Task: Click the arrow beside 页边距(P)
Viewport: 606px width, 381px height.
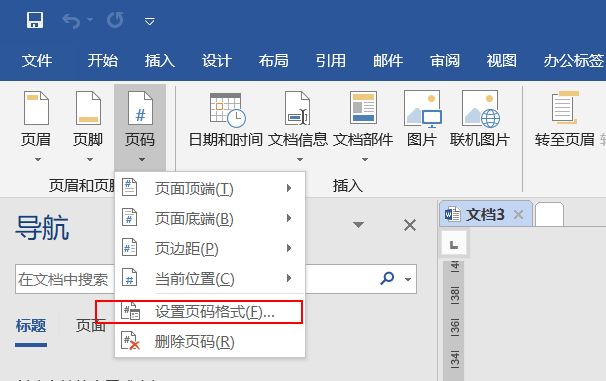Action: 289,248
